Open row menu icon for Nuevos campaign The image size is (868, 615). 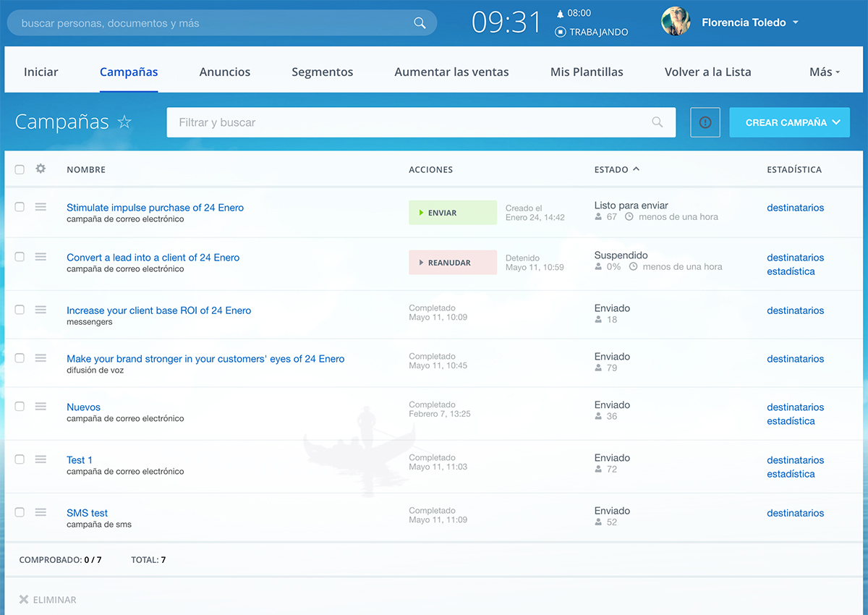coord(41,407)
